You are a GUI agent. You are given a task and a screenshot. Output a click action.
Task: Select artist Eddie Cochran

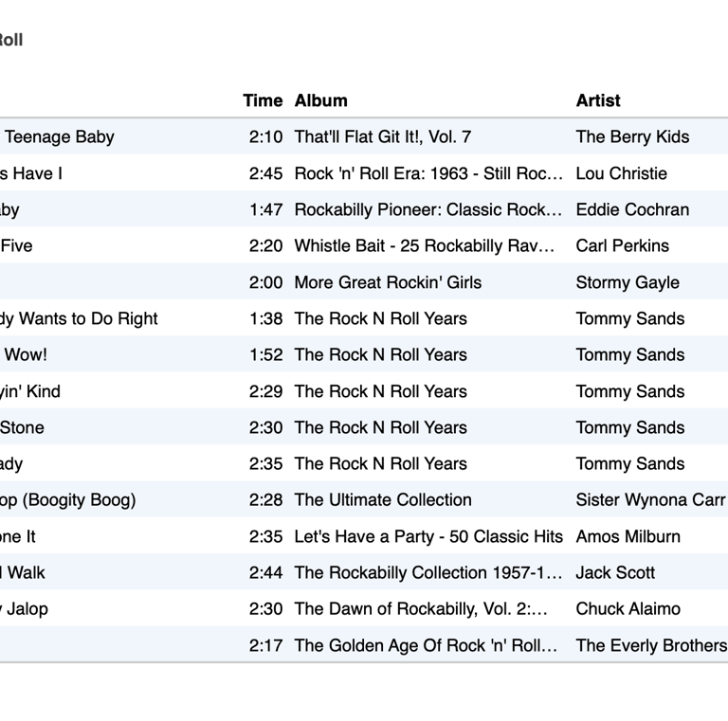point(632,209)
